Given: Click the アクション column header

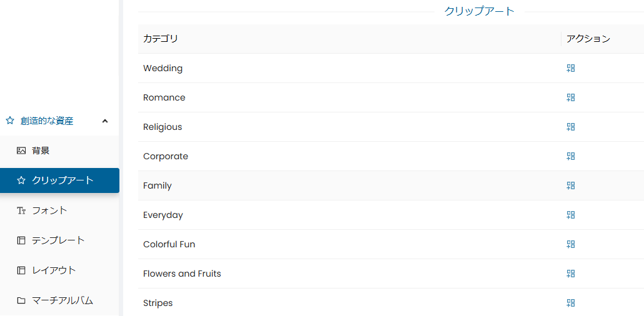Looking at the screenshot, I should point(588,39).
